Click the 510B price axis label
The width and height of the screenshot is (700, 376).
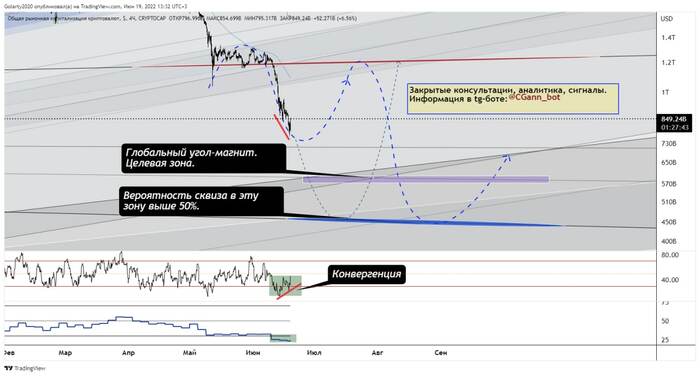[x=669, y=202]
